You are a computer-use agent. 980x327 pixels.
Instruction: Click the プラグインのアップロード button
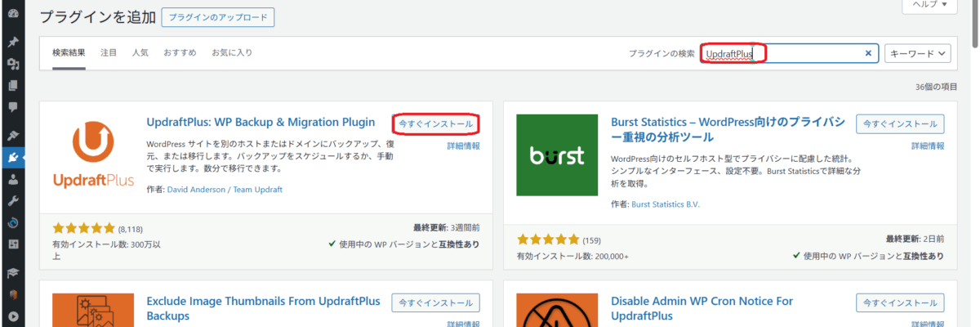(218, 16)
